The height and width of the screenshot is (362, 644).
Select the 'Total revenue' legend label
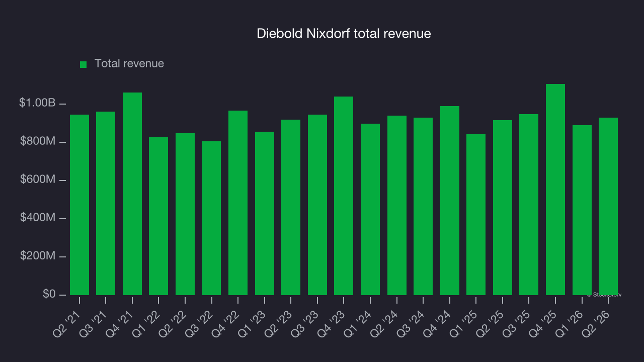(129, 64)
